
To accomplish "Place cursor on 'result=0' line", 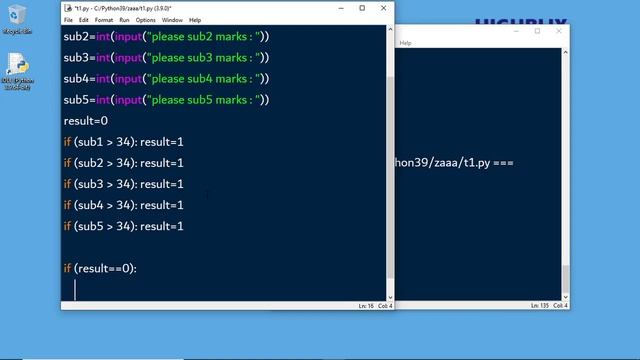I will pyautogui.click(x=86, y=121).
